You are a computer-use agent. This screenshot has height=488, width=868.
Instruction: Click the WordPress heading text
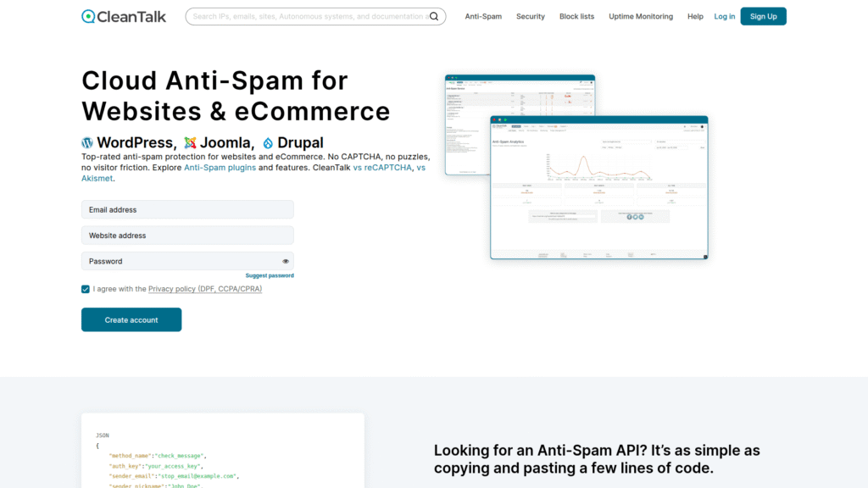135,142
